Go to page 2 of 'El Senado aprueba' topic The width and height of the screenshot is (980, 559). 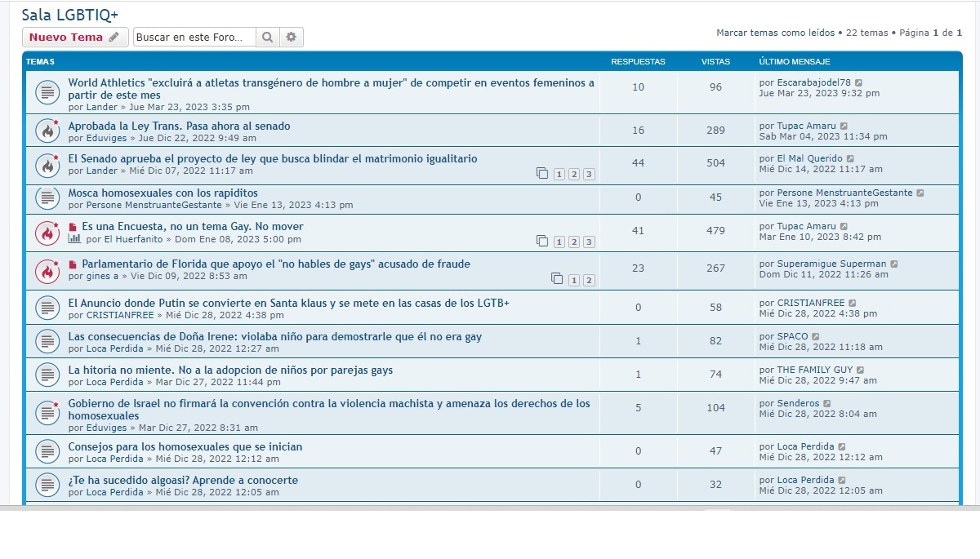coord(574,174)
